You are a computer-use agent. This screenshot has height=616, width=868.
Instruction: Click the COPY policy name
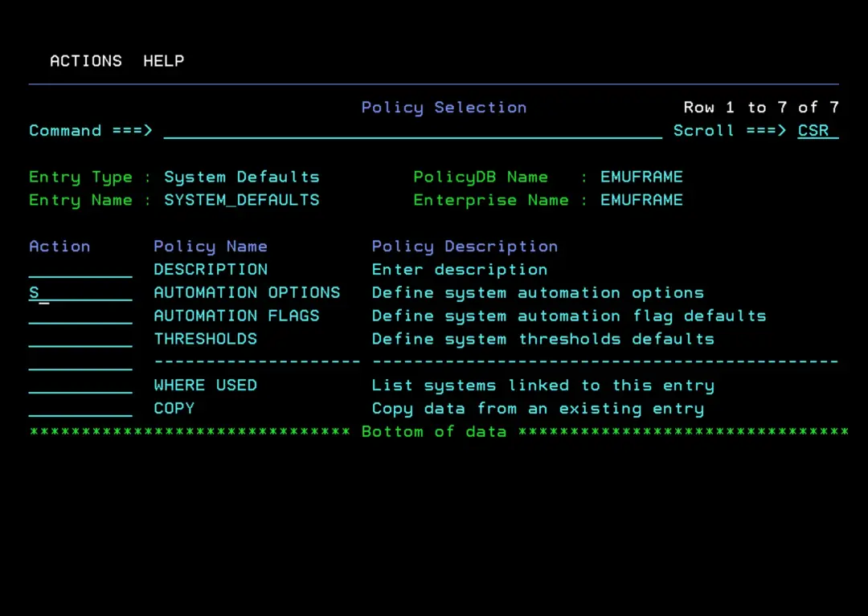pos(174,409)
